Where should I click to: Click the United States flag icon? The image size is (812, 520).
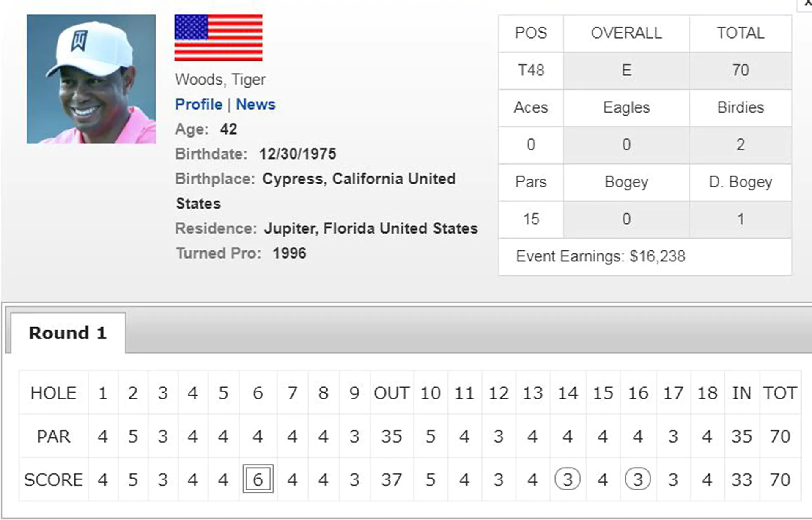click(x=218, y=38)
